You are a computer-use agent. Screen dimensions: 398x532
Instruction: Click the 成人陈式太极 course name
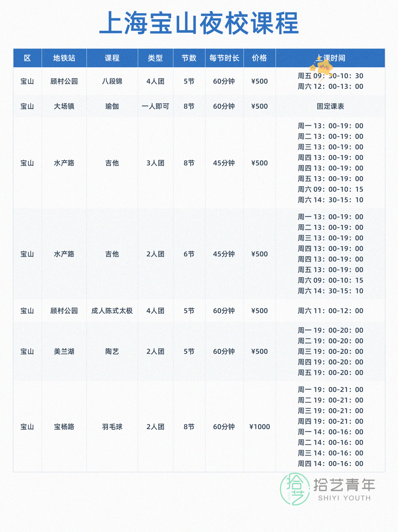[x=112, y=311]
